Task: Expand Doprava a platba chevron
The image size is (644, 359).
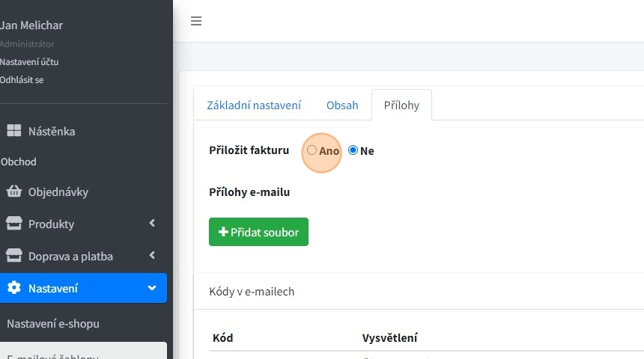Action: coord(152,255)
